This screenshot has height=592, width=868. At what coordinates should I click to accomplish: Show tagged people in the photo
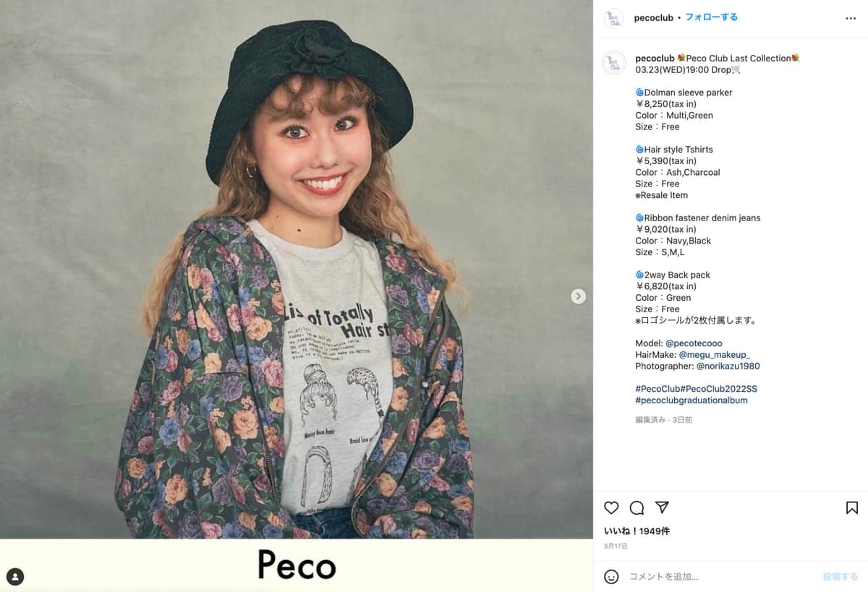[x=15, y=576]
